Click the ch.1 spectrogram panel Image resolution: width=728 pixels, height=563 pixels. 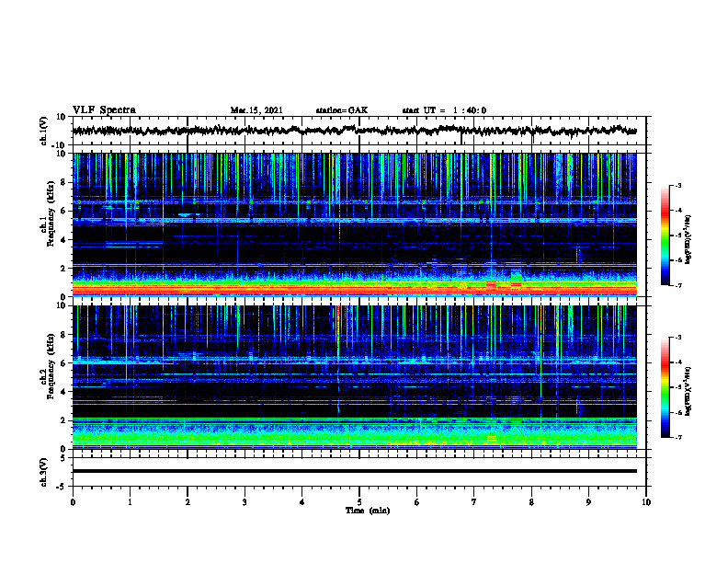[x=354, y=224]
